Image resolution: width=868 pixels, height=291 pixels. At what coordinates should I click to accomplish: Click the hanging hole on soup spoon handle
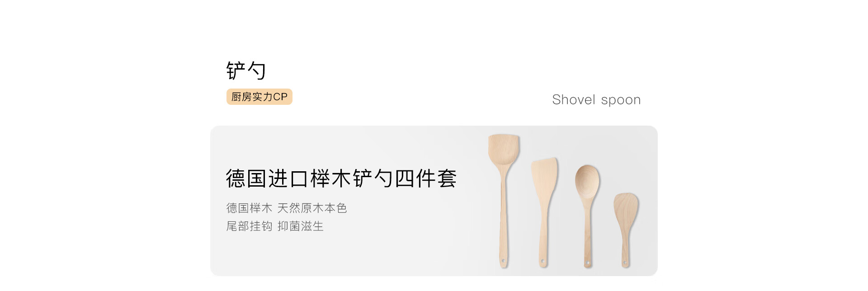[588, 262]
